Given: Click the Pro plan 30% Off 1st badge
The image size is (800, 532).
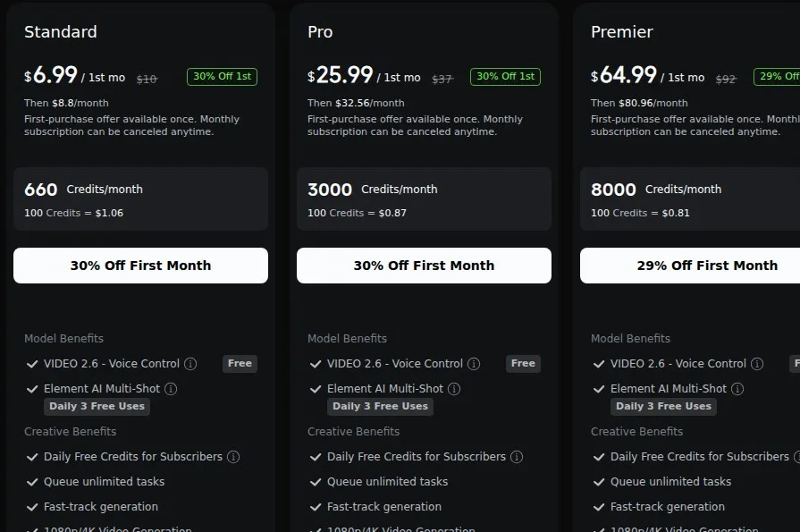Looking at the screenshot, I should 505,77.
